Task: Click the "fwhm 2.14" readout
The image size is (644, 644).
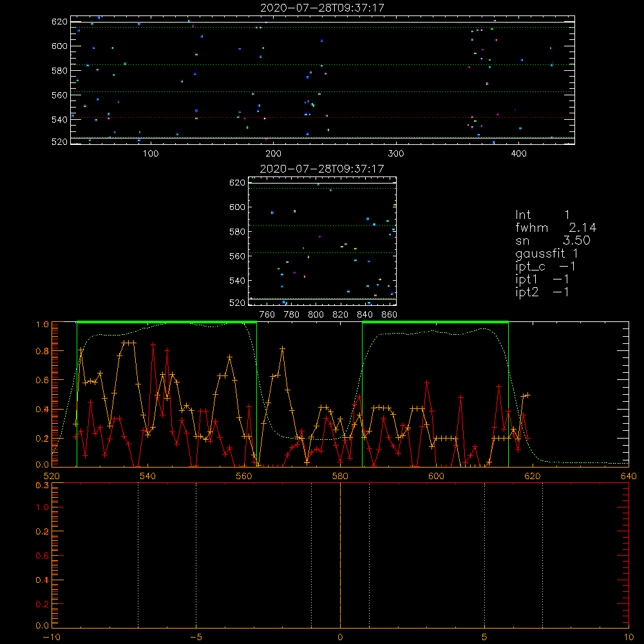Action: click(556, 227)
